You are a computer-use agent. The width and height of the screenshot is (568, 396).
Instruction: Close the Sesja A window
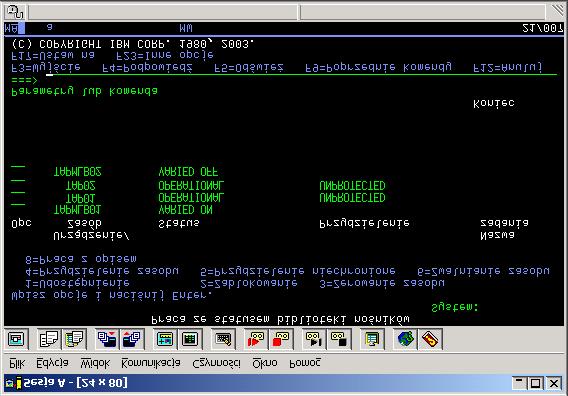[x=554, y=383]
